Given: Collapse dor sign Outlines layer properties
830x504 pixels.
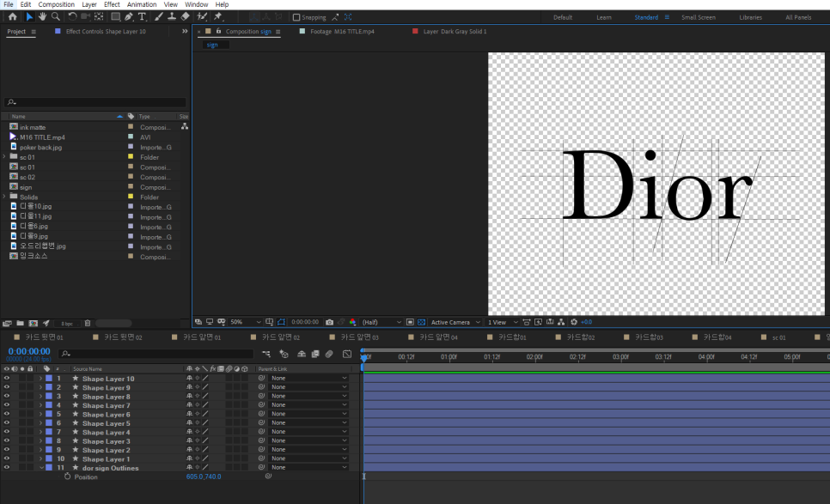Looking at the screenshot, I should coord(40,467).
